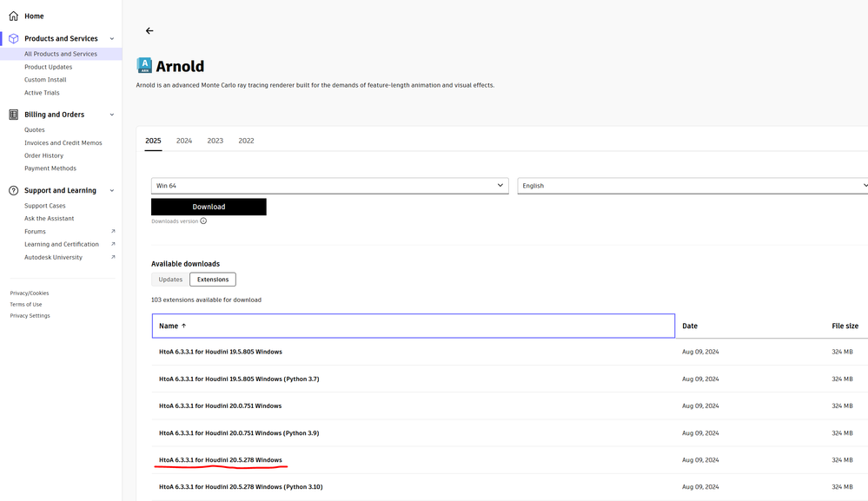
Task: Open Privacy/Cookies footer link
Action: click(x=30, y=293)
